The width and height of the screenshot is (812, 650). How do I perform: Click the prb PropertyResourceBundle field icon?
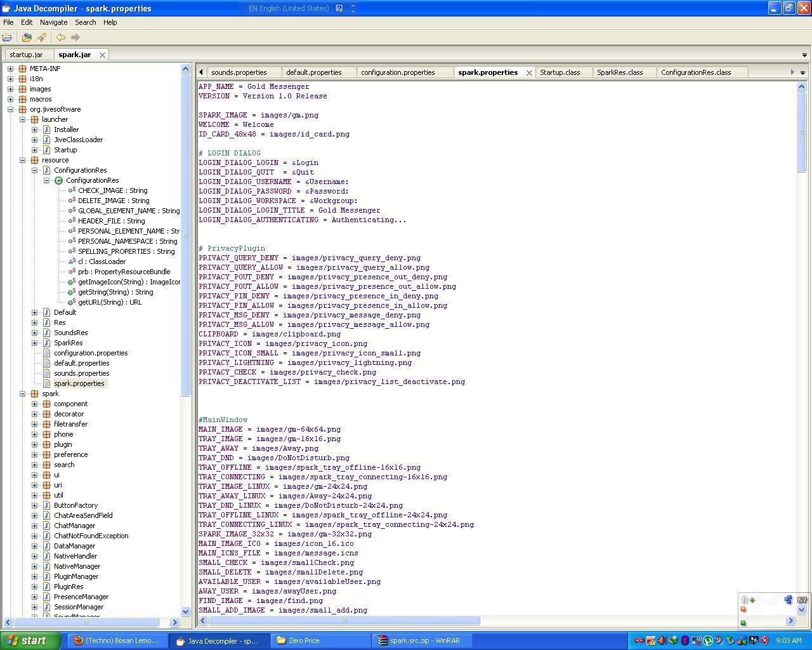pyautogui.click(x=72, y=272)
